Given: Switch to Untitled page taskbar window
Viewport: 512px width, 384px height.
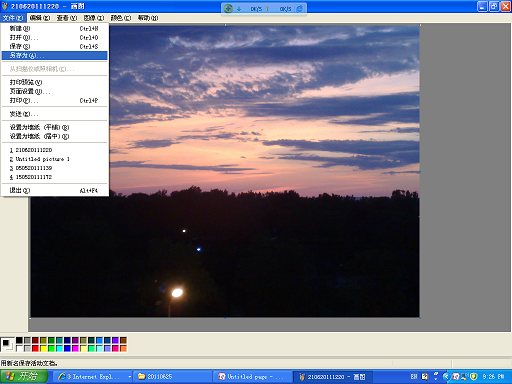Looking at the screenshot, I should 252,377.
